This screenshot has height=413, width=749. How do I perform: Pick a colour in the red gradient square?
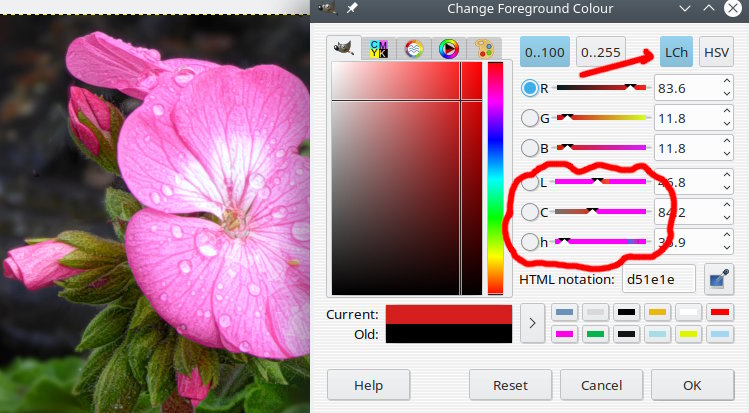click(x=407, y=178)
